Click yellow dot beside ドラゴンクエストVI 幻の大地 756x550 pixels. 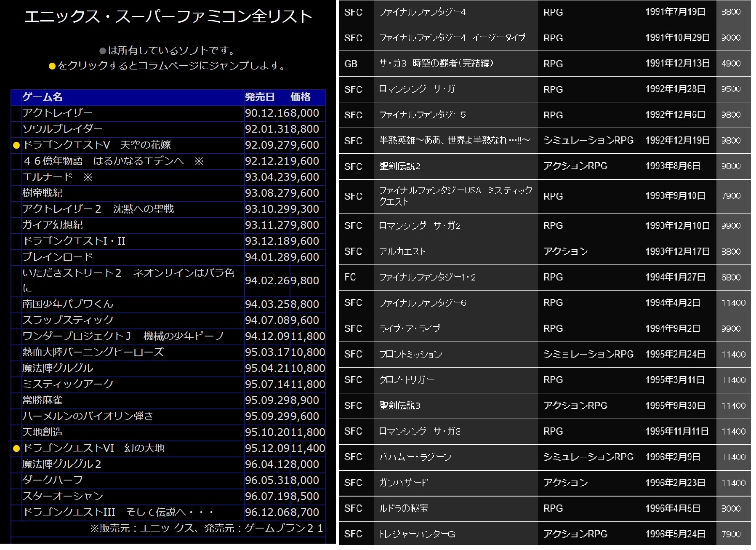click(x=16, y=449)
